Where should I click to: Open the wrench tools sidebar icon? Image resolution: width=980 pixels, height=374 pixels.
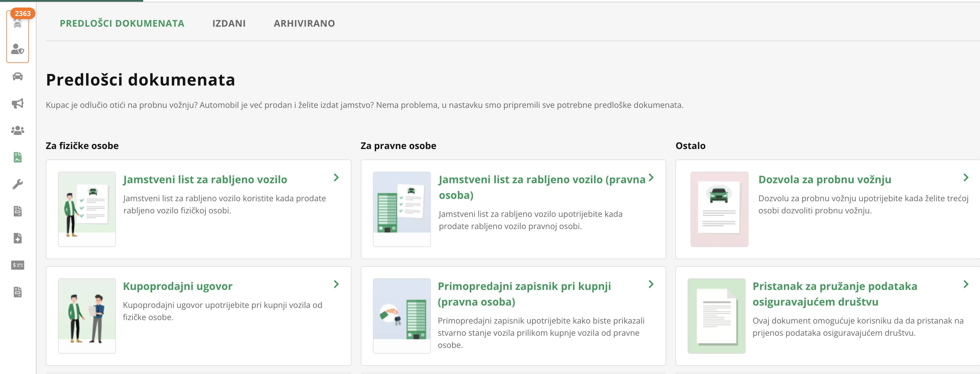click(17, 184)
